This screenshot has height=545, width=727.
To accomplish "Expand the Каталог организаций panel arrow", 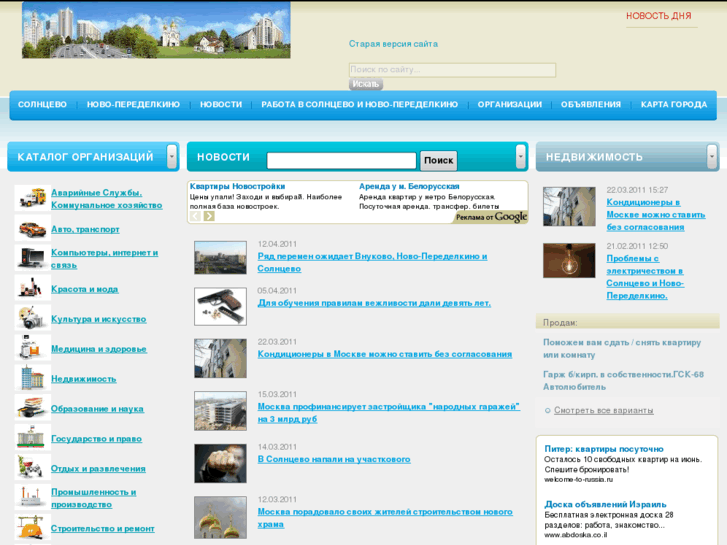I will [172, 156].
